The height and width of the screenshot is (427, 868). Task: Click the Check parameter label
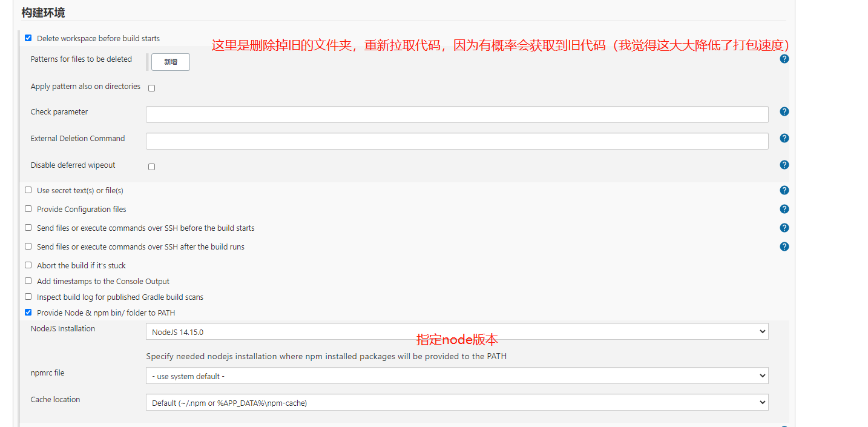pyautogui.click(x=59, y=111)
